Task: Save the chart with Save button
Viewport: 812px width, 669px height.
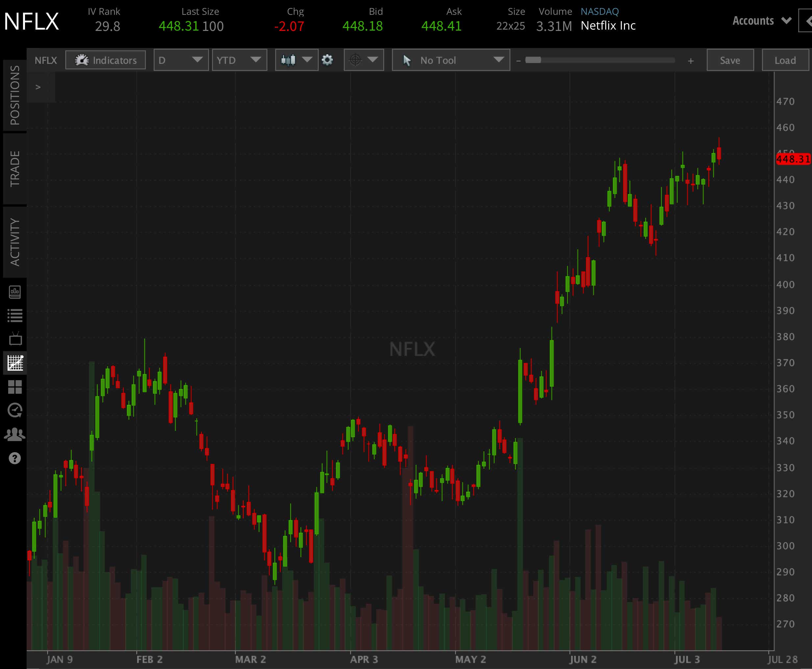Action: click(730, 60)
